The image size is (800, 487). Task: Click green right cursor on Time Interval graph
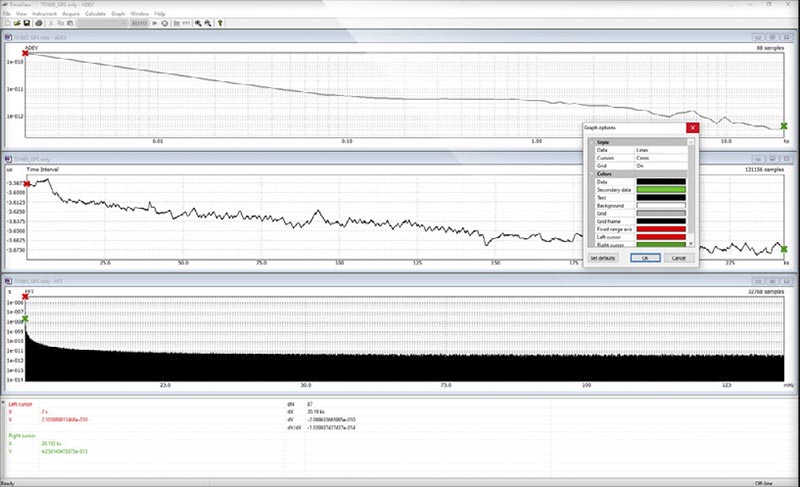(x=784, y=249)
